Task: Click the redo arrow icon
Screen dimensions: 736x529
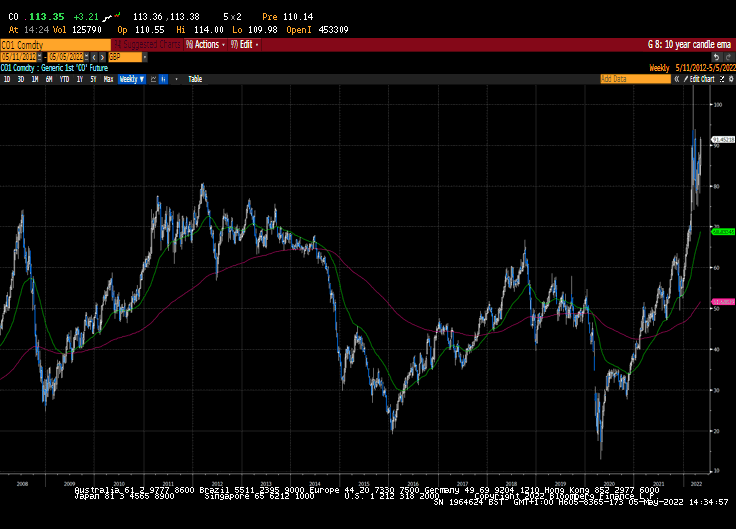Action: click(x=729, y=57)
